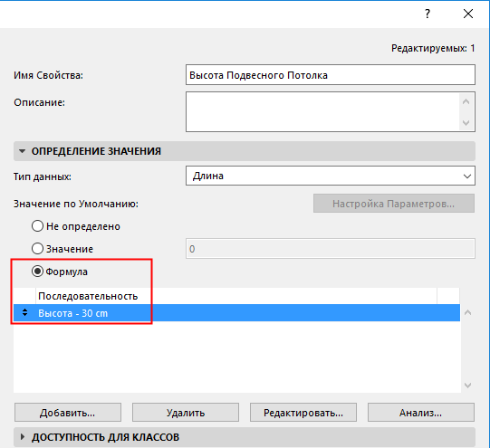The image size is (490, 448).
Task: Open the Тип данных dropdown
Action: [x=331, y=176]
